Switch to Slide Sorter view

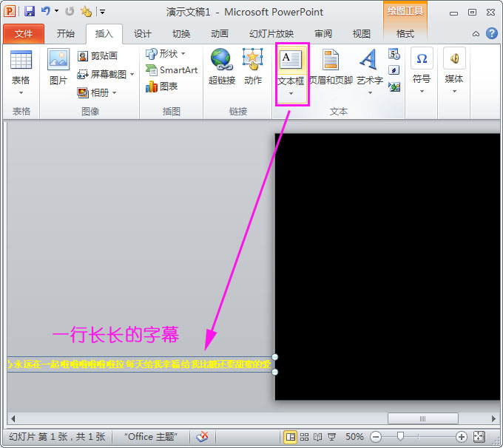[304, 437]
